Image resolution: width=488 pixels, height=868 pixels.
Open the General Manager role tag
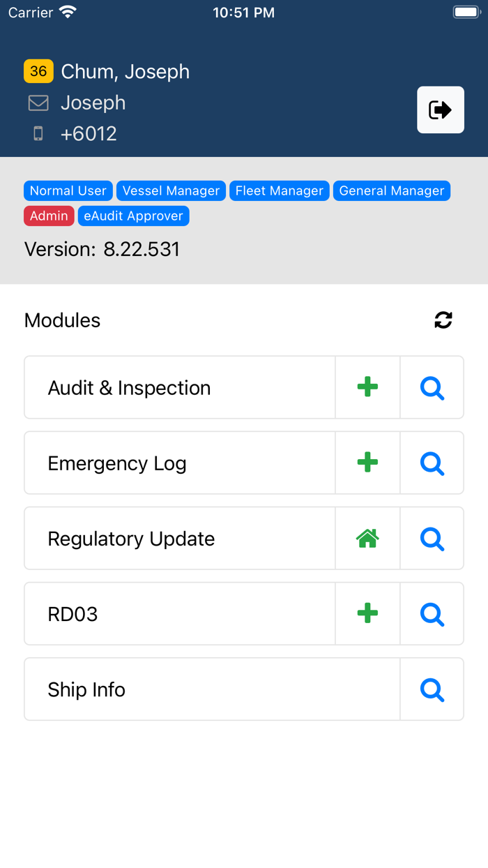391,190
